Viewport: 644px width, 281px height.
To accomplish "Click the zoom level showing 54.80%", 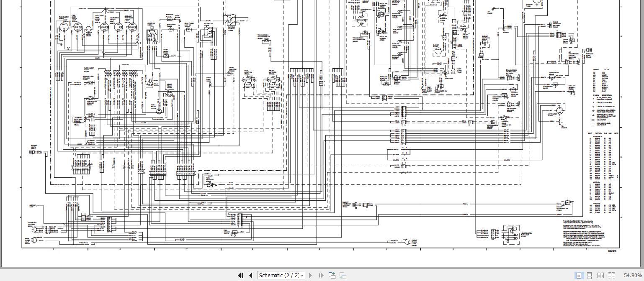I will click(x=633, y=275).
